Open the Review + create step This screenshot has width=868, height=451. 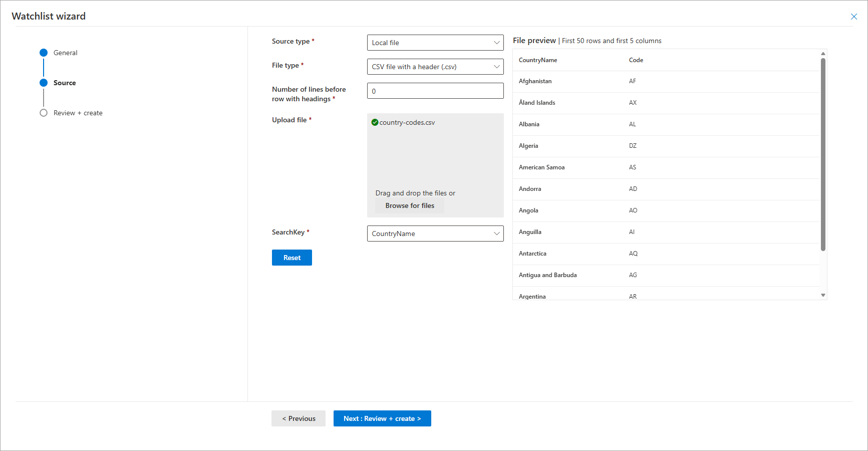78,113
